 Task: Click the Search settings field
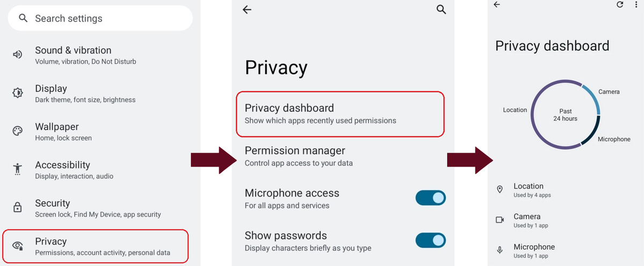(x=100, y=18)
